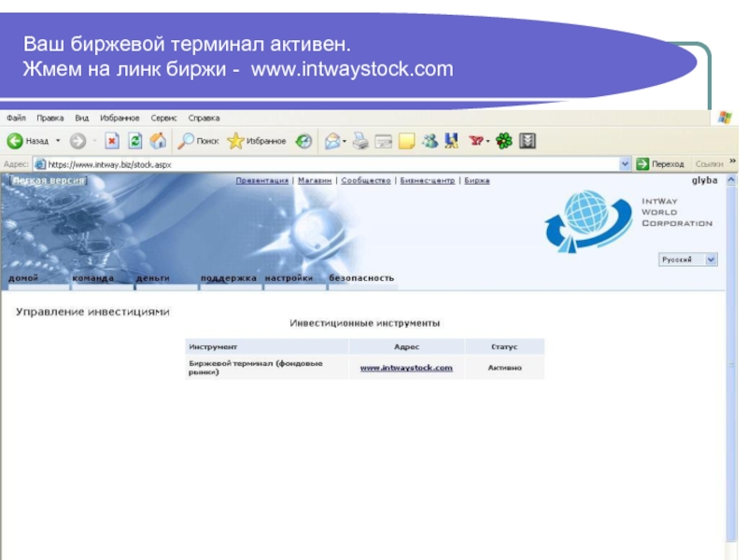The width and height of the screenshot is (747, 560).
Task: Click the Легкая версия link
Action: (x=49, y=181)
